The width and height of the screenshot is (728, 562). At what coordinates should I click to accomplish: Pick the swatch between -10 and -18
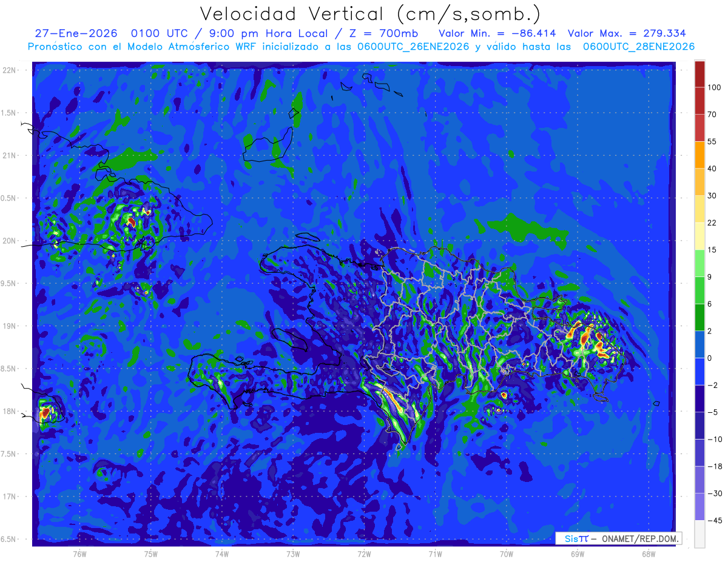tap(699, 452)
